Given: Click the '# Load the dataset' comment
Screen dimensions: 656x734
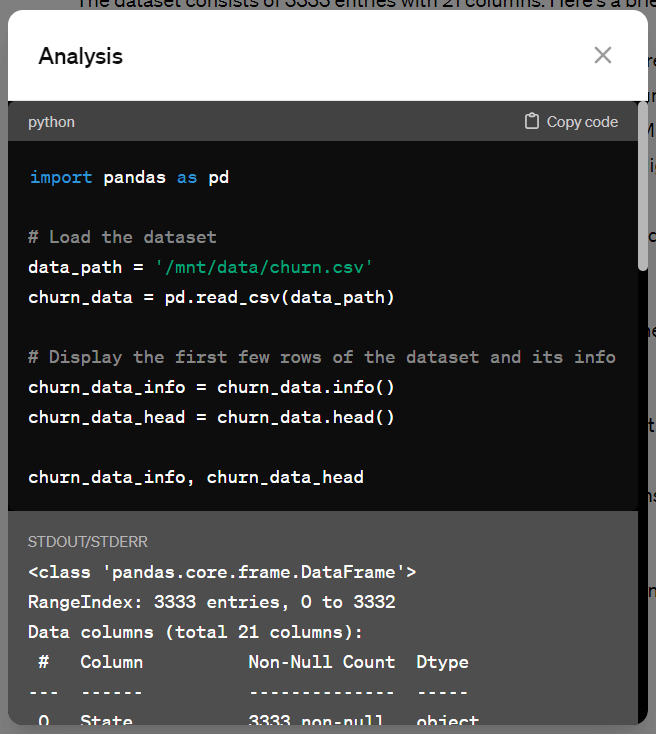Looking at the screenshot, I should point(122,237).
